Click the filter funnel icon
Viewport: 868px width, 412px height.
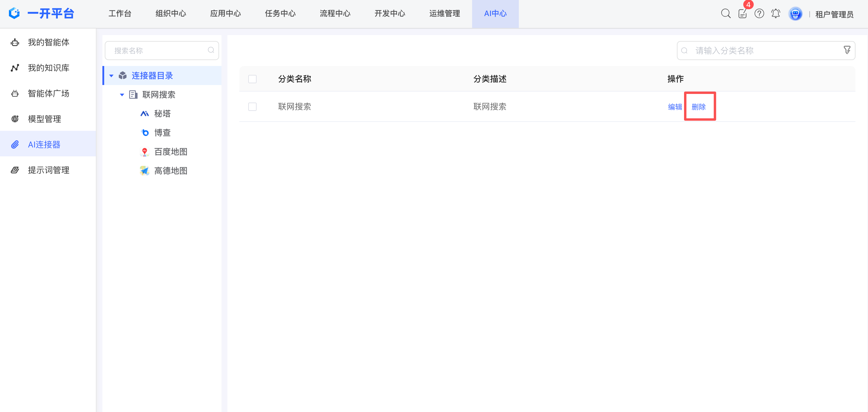[847, 50]
